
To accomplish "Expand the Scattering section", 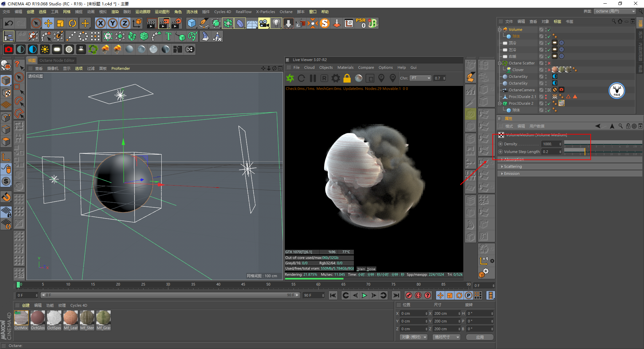I will [x=513, y=166].
